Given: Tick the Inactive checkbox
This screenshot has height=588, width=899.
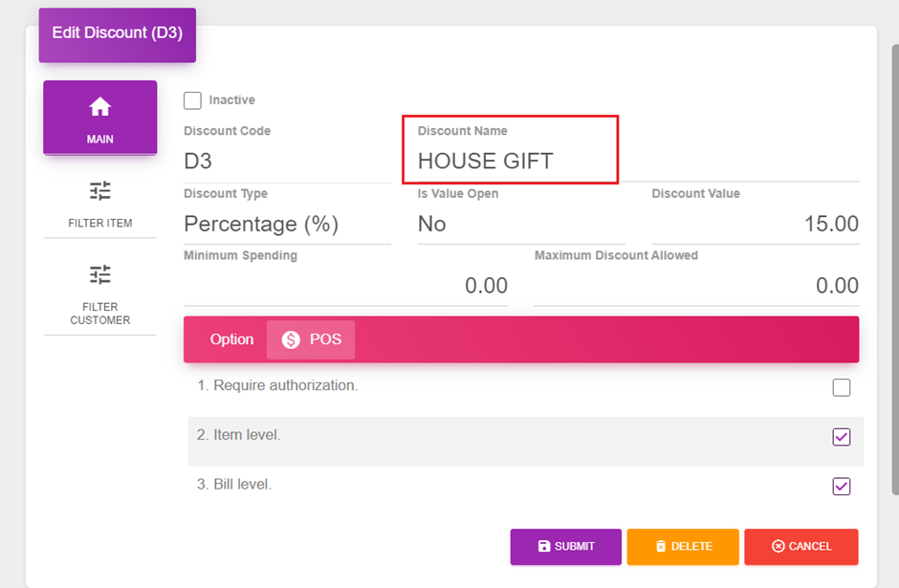Looking at the screenshot, I should tap(192, 100).
